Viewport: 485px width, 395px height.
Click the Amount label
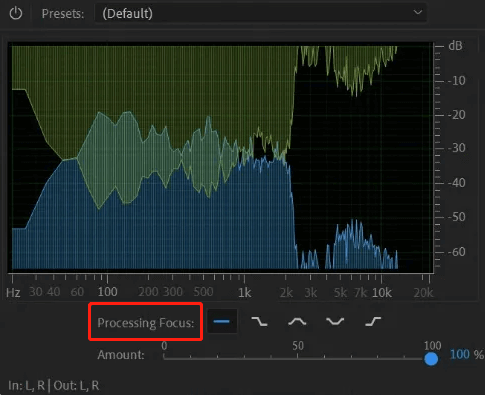121,355
